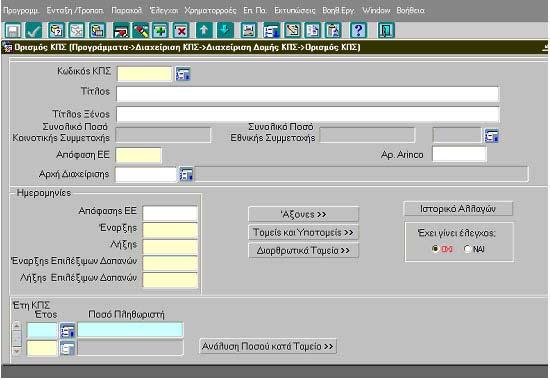Click the checkmark commit toolbar icon

click(x=34, y=31)
